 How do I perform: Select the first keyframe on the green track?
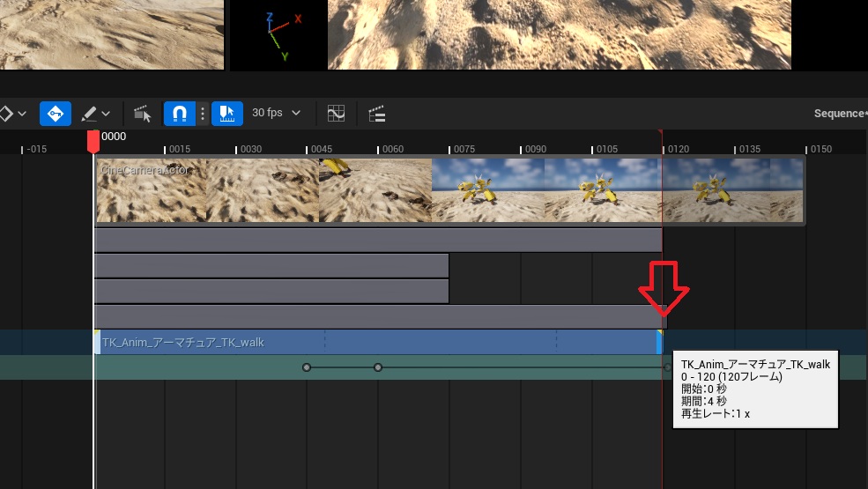307,367
